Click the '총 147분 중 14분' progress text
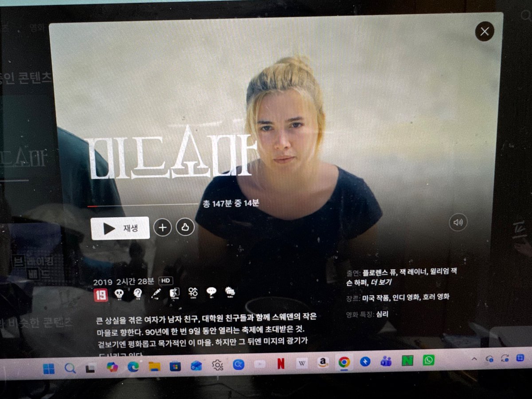 [x=231, y=203]
